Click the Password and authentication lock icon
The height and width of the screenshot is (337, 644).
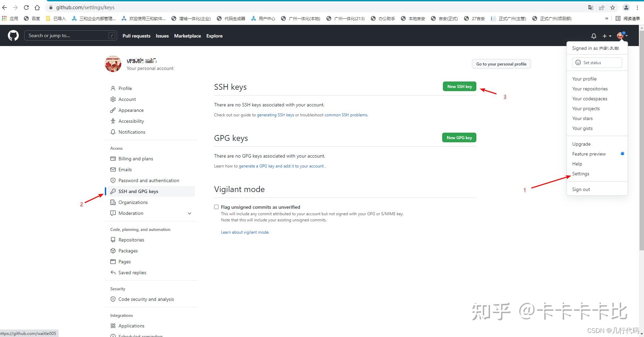(x=113, y=180)
